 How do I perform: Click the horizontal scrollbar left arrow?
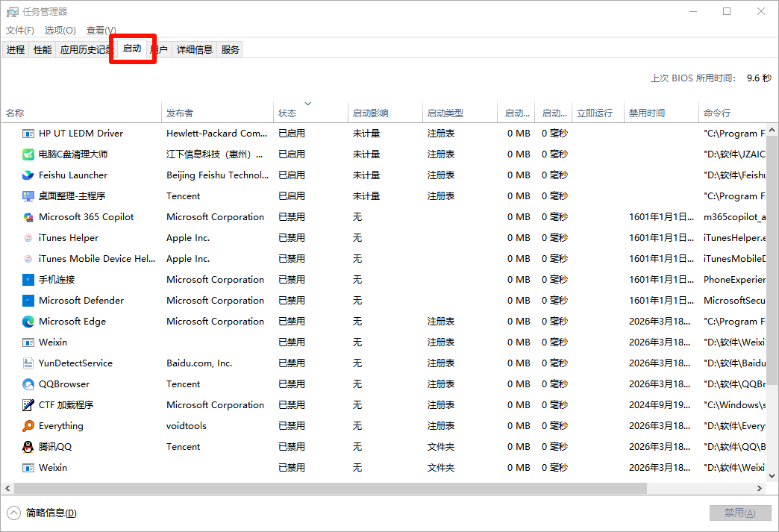7,488
